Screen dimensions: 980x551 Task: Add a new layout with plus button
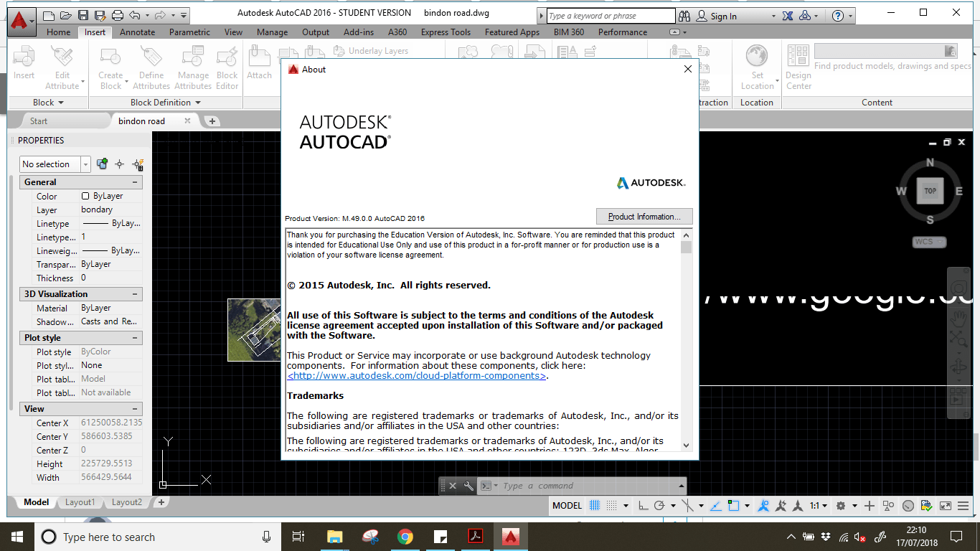point(161,502)
